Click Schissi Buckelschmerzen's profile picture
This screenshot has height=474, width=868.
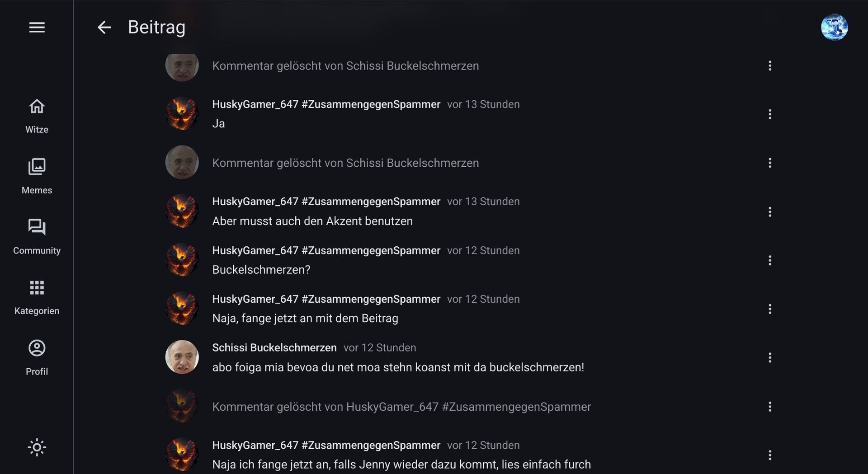coord(182,357)
